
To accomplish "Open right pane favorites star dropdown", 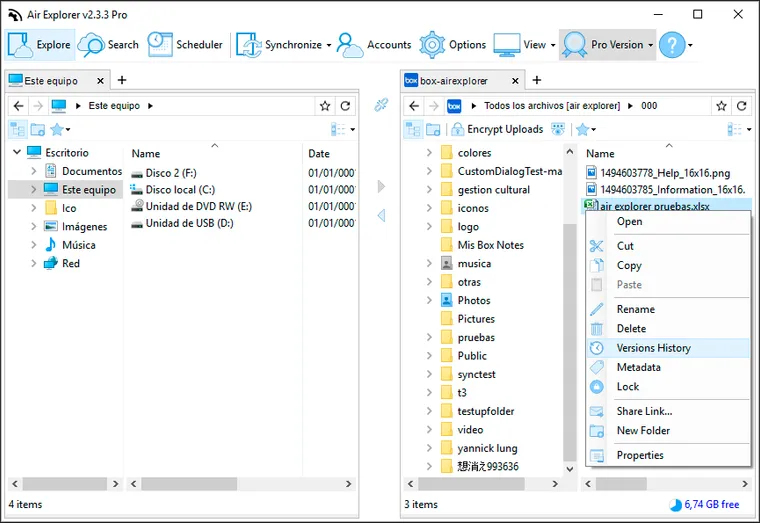I will 586,129.
